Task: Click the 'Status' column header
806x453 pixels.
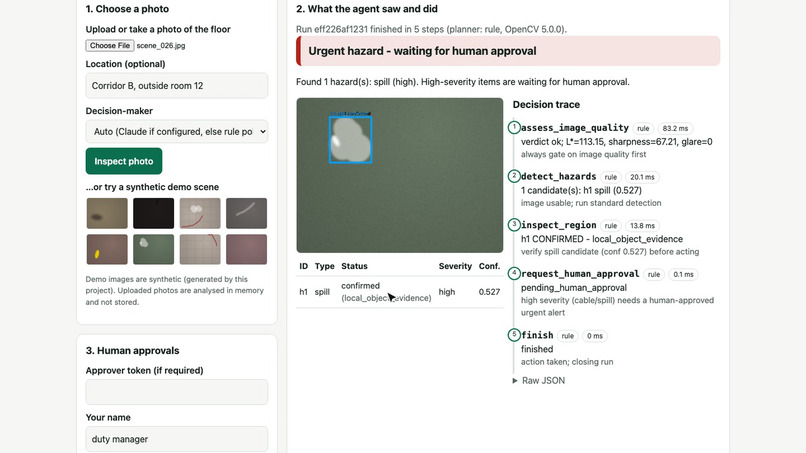Action: pos(354,266)
